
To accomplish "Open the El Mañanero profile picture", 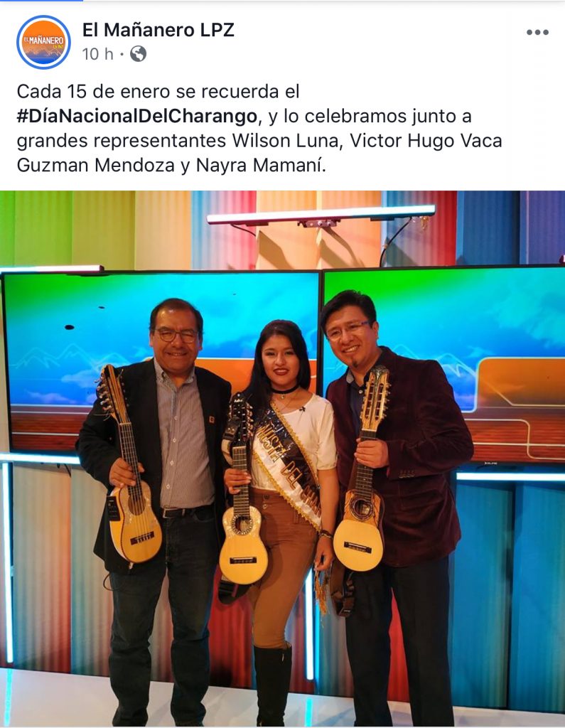I will tap(43, 42).
